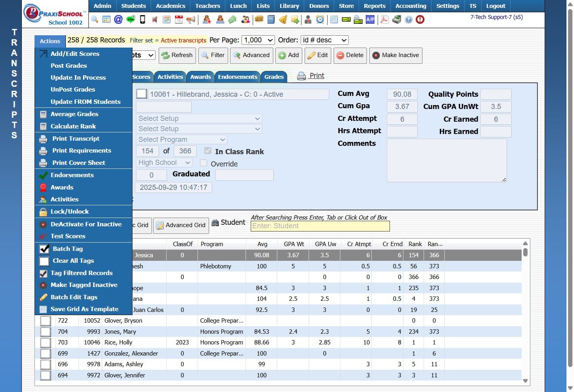Open the PDF document icon
Screen dimensions: 574x392
(384, 19)
